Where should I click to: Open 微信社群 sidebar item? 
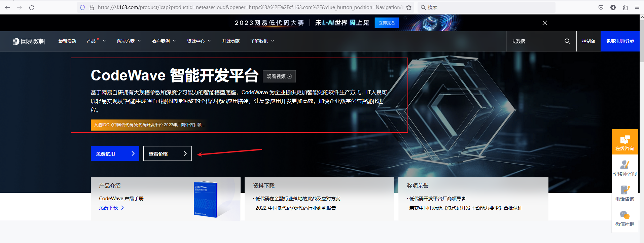coord(625,218)
